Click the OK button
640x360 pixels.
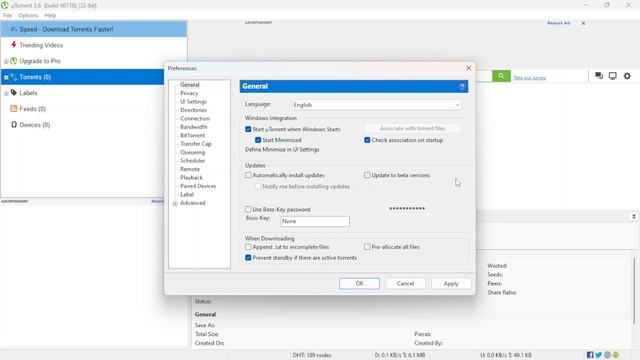tap(359, 284)
